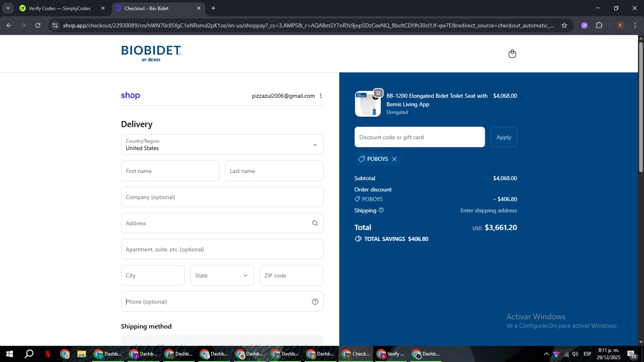The width and height of the screenshot is (644, 362).
Task: Click the Apartment, suite field
Action: tap(222, 249)
